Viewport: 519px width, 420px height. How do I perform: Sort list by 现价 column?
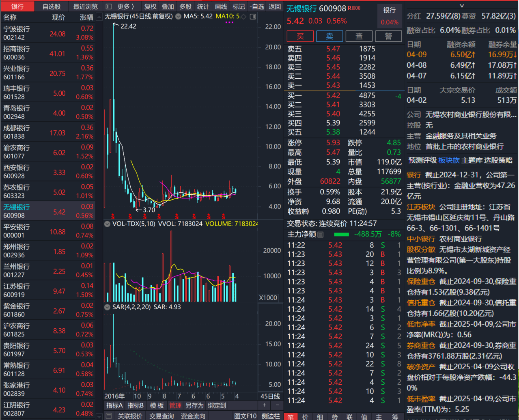(58, 17)
